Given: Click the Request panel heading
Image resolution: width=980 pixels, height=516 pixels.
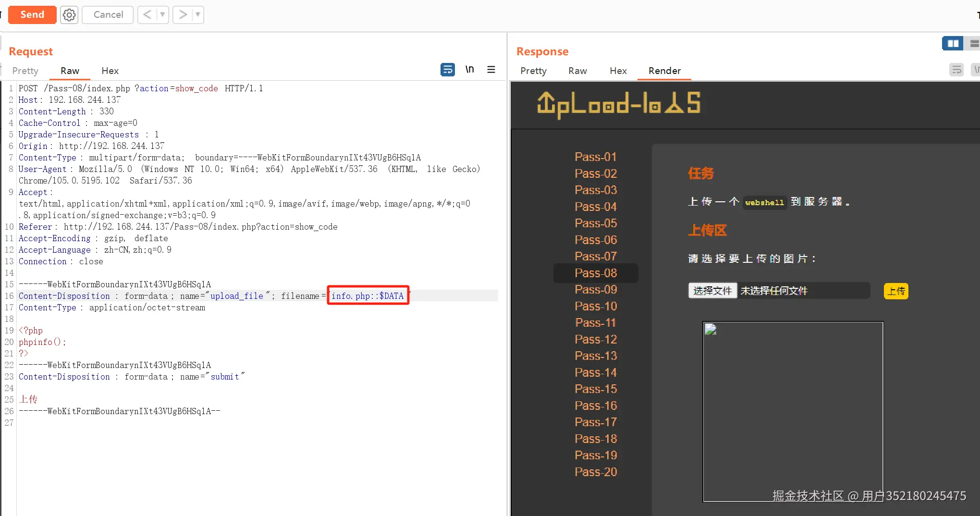Looking at the screenshot, I should pyautogui.click(x=31, y=51).
